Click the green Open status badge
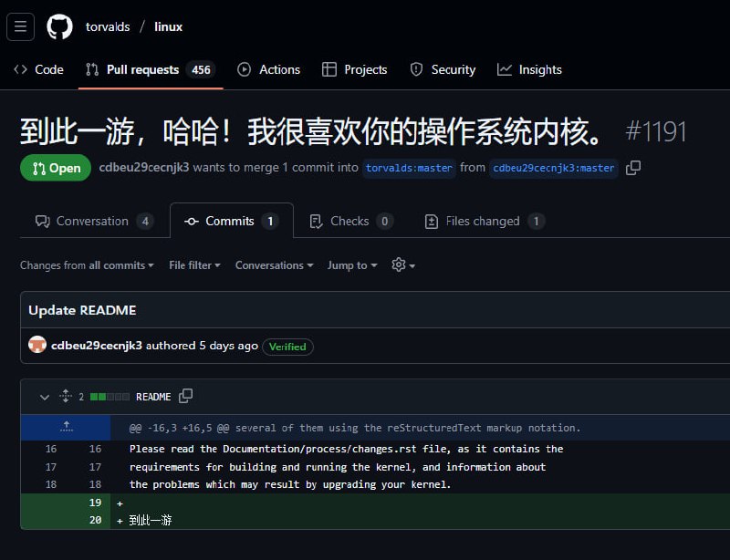The height and width of the screenshot is (560, 730). [56, 168]
